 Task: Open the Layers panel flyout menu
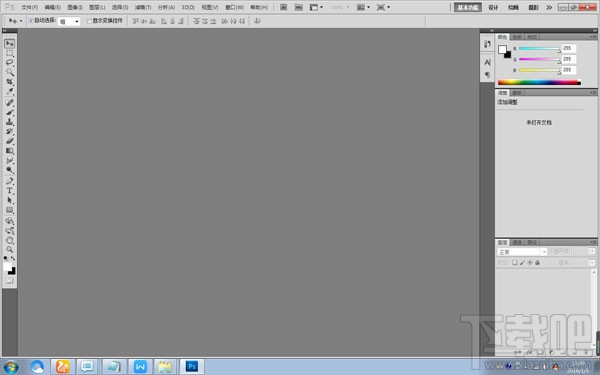point(593,242)
